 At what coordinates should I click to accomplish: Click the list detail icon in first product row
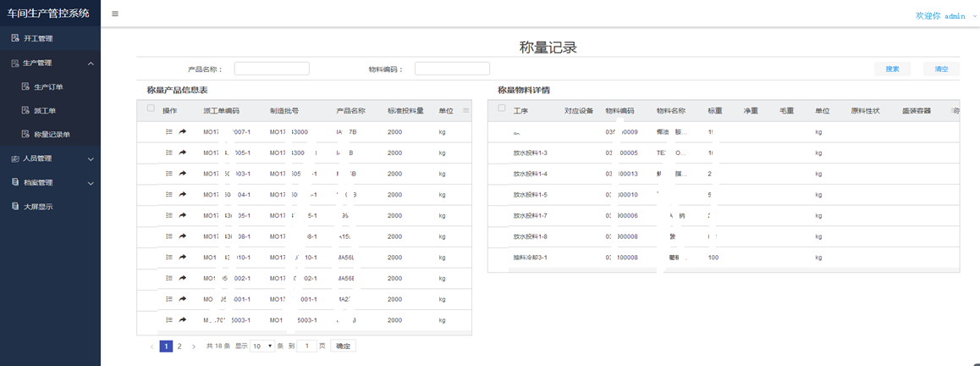pos(169,132)
